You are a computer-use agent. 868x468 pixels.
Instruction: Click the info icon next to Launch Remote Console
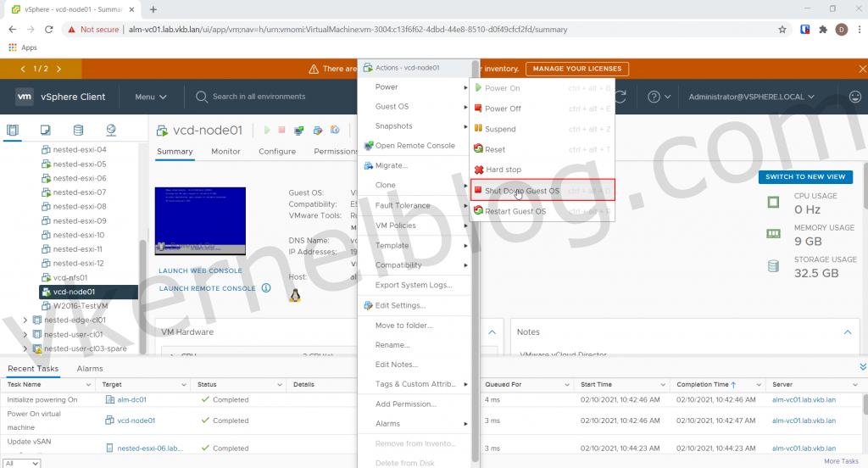pos(266,288)
